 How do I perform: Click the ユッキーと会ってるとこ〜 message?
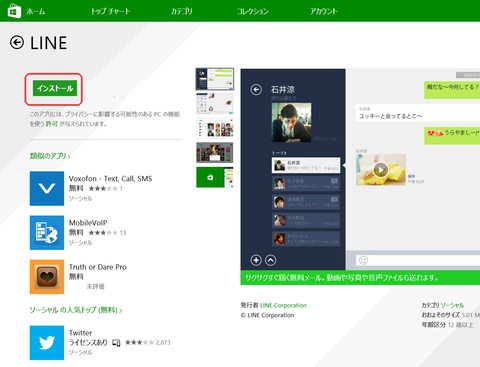pyautogui.click(x=418, y=113)
